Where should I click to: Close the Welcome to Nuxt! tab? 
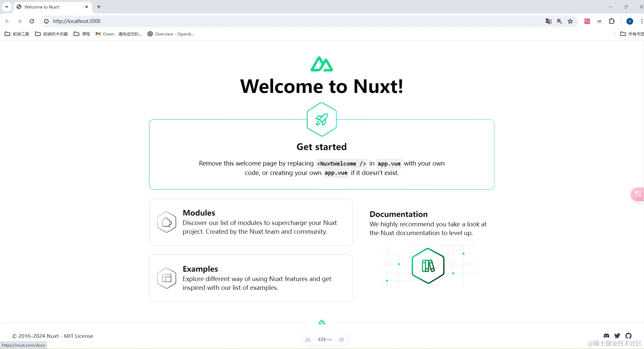[87, 7]
